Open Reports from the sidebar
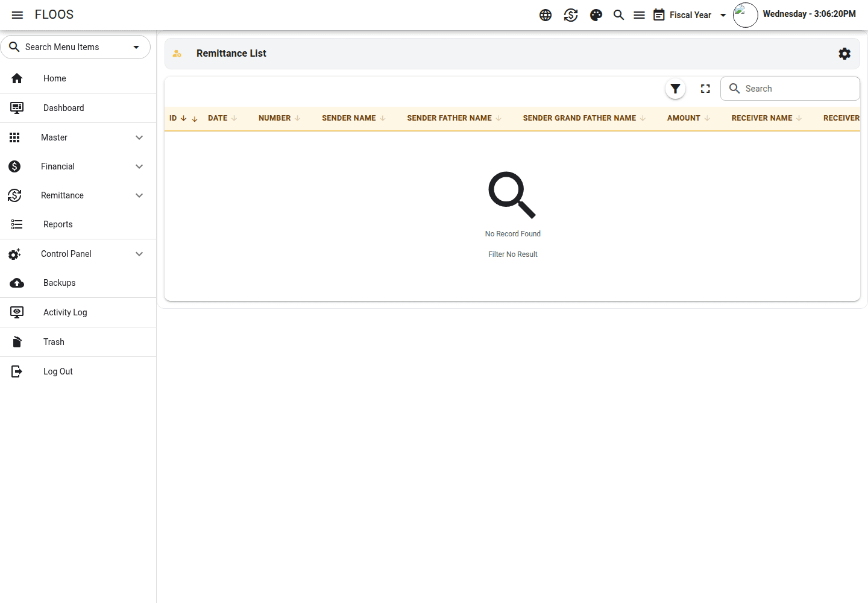 click(78, 224)
